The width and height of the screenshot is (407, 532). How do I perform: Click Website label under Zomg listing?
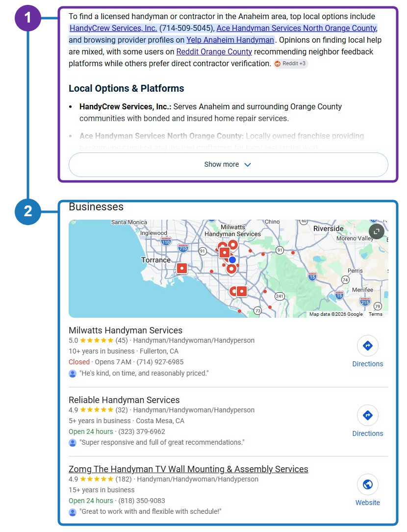pos(368,503)
